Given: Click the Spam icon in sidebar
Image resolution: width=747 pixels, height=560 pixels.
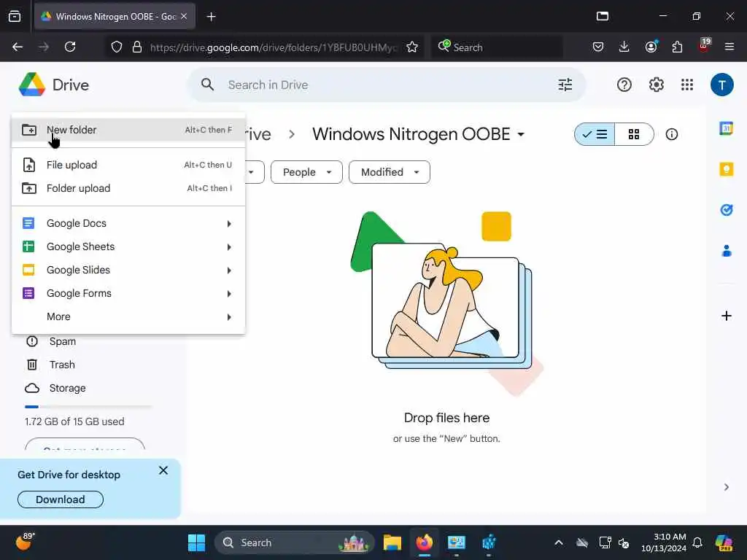Looking at the screenshot, I should pyautogui.click(x=32, y=341).
